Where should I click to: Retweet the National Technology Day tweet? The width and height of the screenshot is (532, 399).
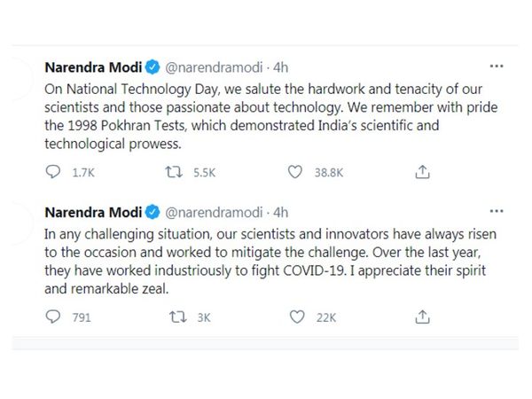pyautogui.click(x=174, y=172)
